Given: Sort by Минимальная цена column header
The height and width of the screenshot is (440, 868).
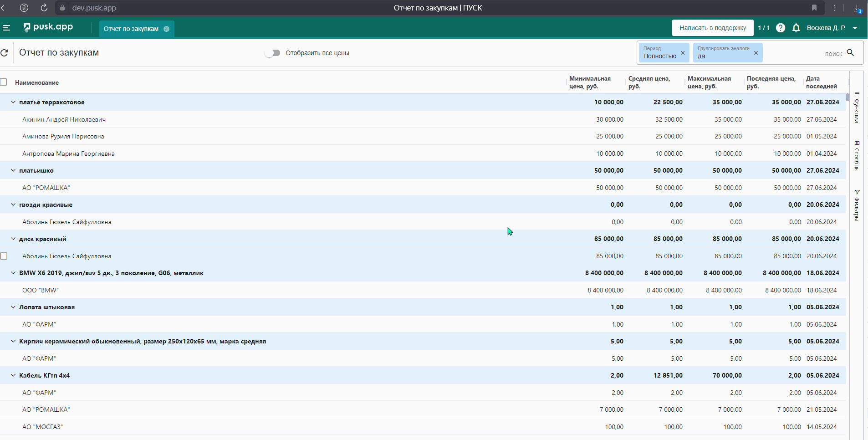Looking at the screenshot, I should tap(590, 82).
